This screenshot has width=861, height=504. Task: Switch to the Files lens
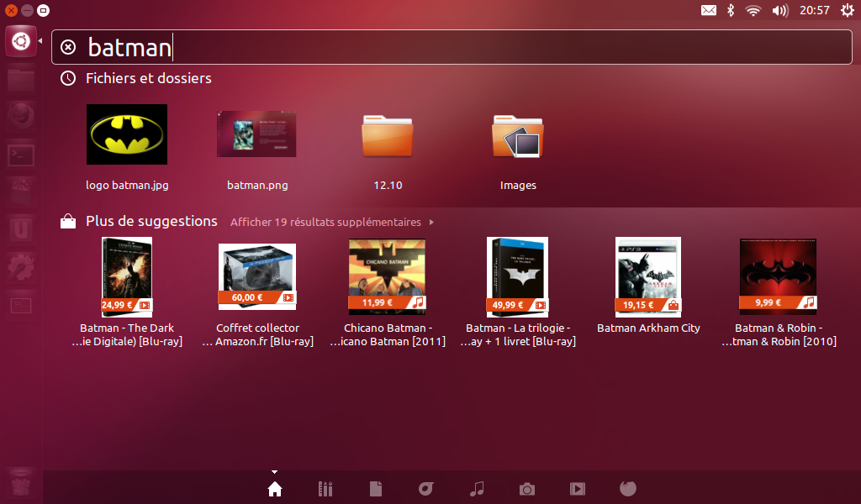[x=376, y=489]
